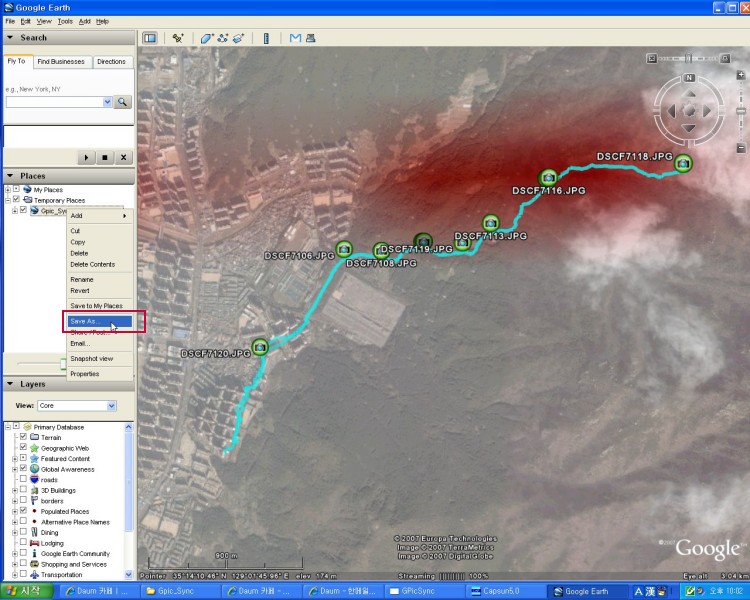Screen dimensions: 750x600
Task: Click the Fly To search input field
Action: point(55,102)
